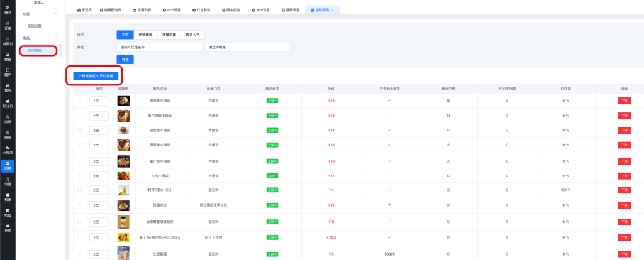Select the 热销爆款 sort option
The height and width of the screenshot is (260, 644).
click(x=145, y=34)
